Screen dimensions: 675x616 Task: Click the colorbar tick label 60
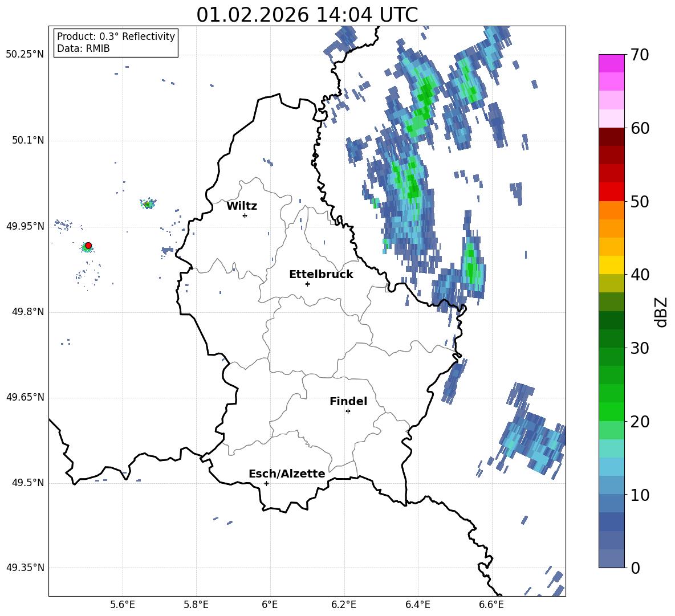pyautogui.click(x=640, y=128)
